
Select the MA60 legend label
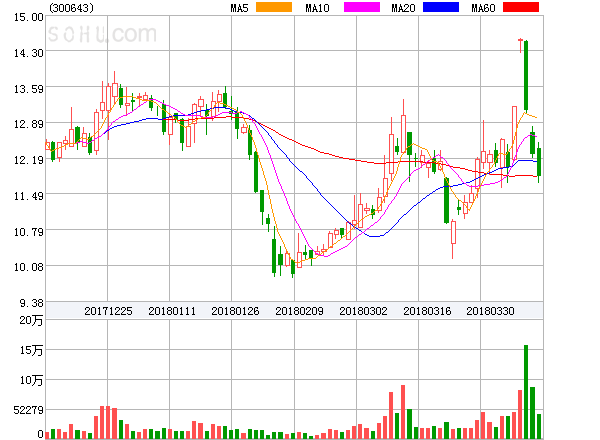[483, 8]
